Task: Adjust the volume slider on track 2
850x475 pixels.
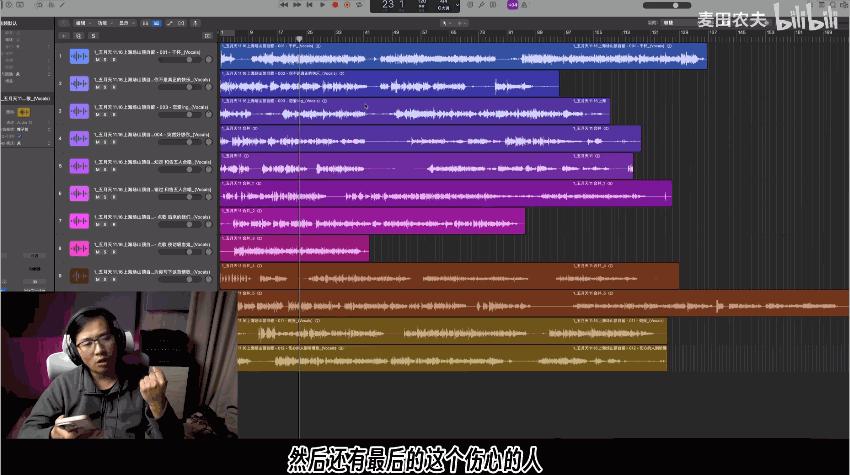Action: pyautogui.click(x=183, y=87)
